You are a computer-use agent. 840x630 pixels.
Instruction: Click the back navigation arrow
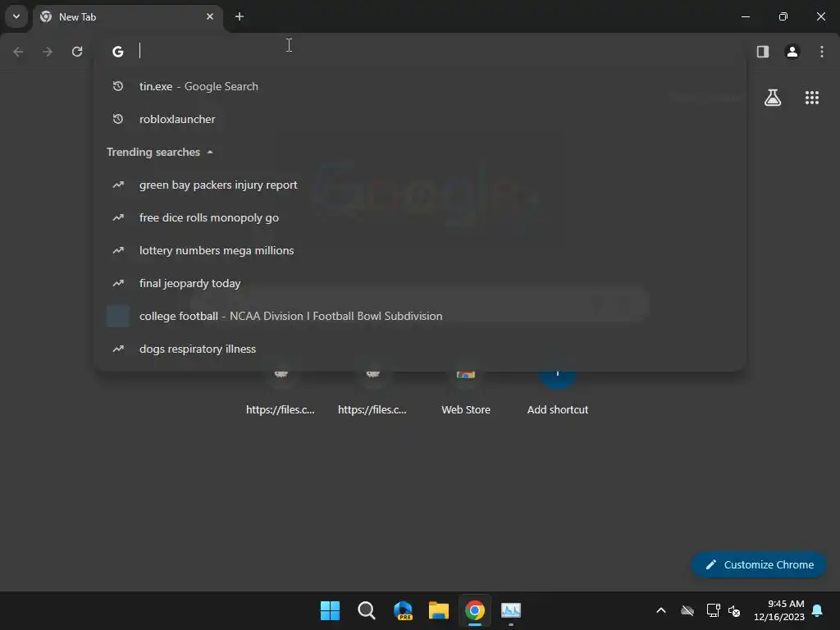pyautogui.click(x=18, y=52)
